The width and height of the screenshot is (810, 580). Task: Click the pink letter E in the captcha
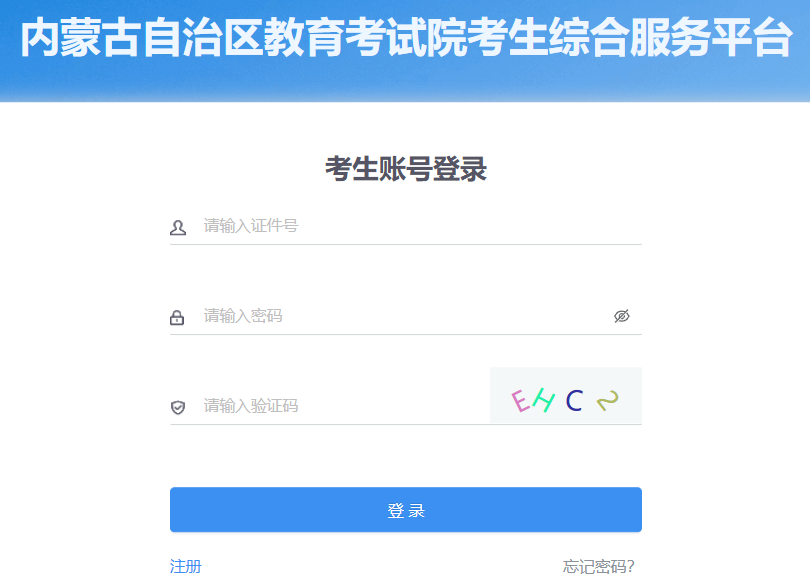(521, 401)
